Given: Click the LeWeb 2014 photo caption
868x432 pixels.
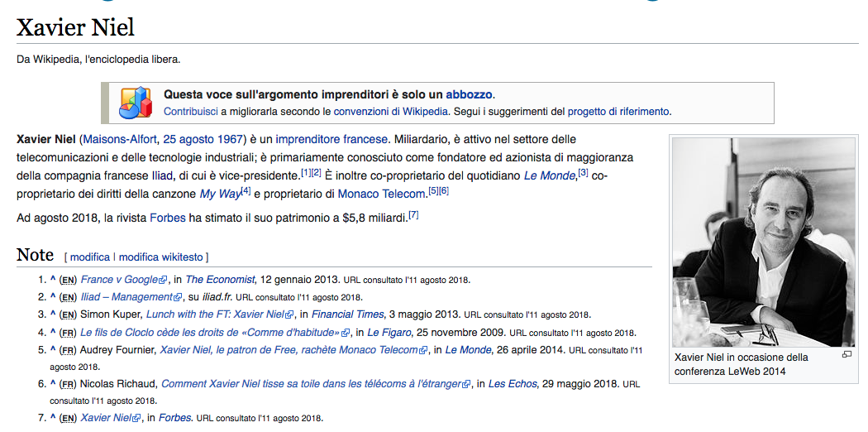Looking at the screenshot, I should pyautogui.click(x=742, y=364).
